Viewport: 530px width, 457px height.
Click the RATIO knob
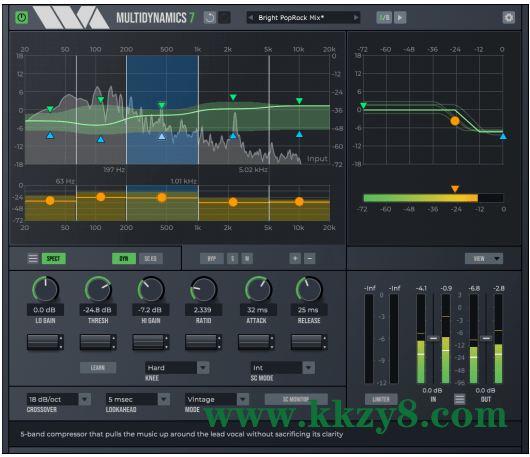pos(203,289)
